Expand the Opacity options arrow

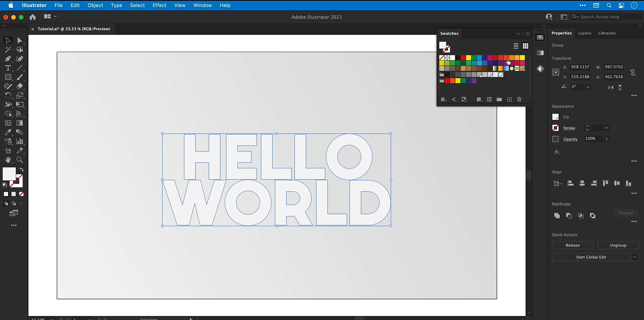coord(606,139)
